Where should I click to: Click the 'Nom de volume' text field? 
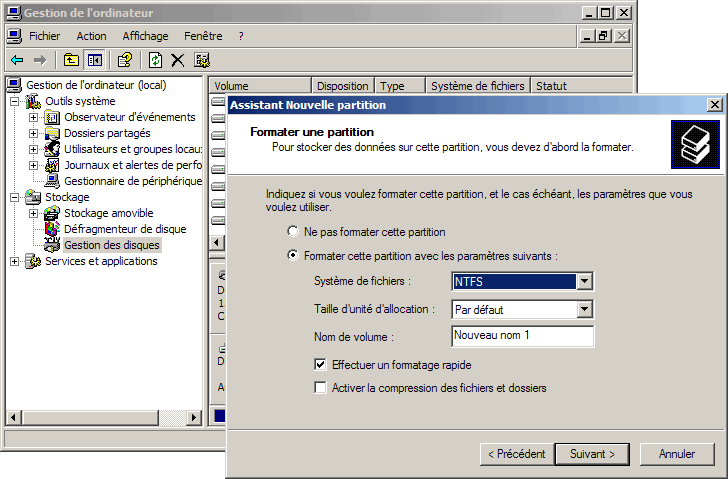click(522, 336)
